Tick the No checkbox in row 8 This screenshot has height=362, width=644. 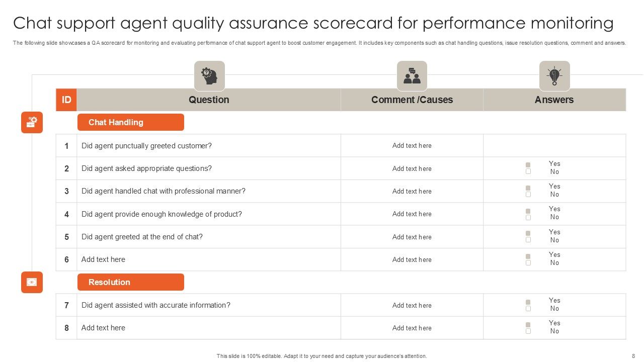(528, 331)
